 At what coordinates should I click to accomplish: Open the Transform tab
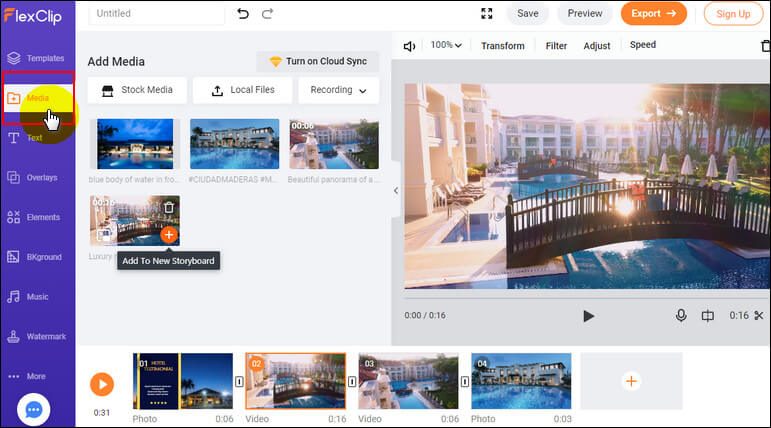tap(503, 46)
